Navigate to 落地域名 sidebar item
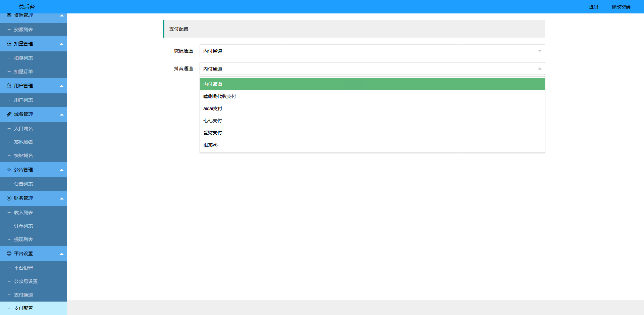Viewport: 644px width, 315px height. (23, 142)
